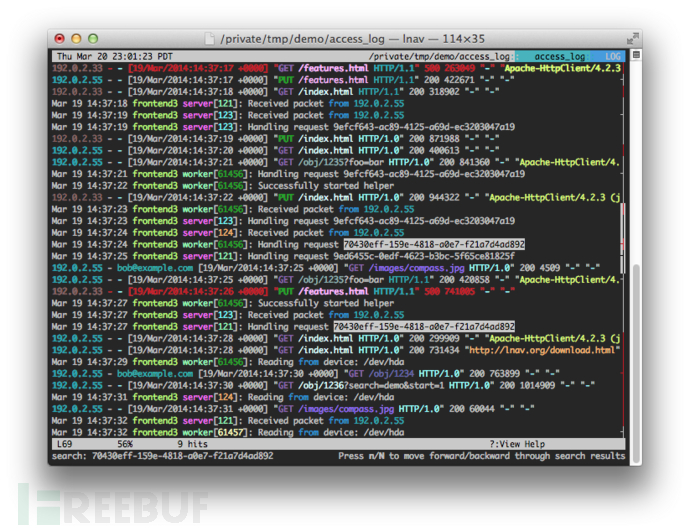Click the '?:View Help' hint
This screenshot has height=532, width=690.
517,444
